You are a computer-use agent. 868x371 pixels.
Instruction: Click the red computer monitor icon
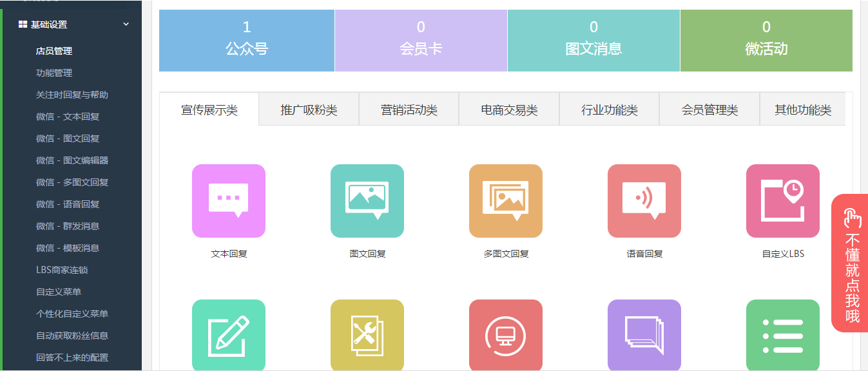tap(506, 335)
